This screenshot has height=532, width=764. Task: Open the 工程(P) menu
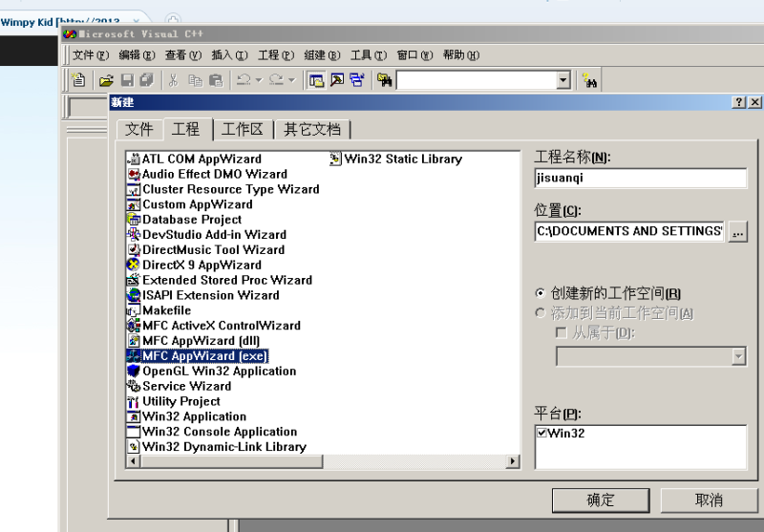pyautogui.click(x=276, y=55)
